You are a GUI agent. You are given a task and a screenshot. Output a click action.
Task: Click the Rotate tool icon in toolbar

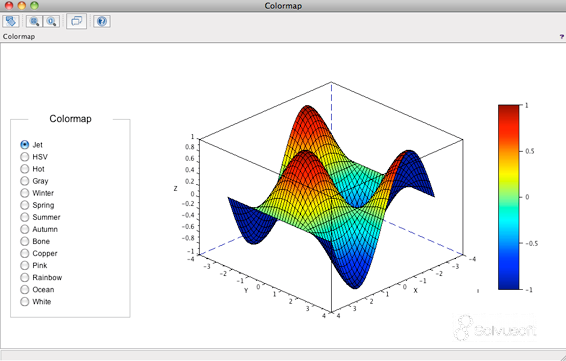tap(11, 21)
